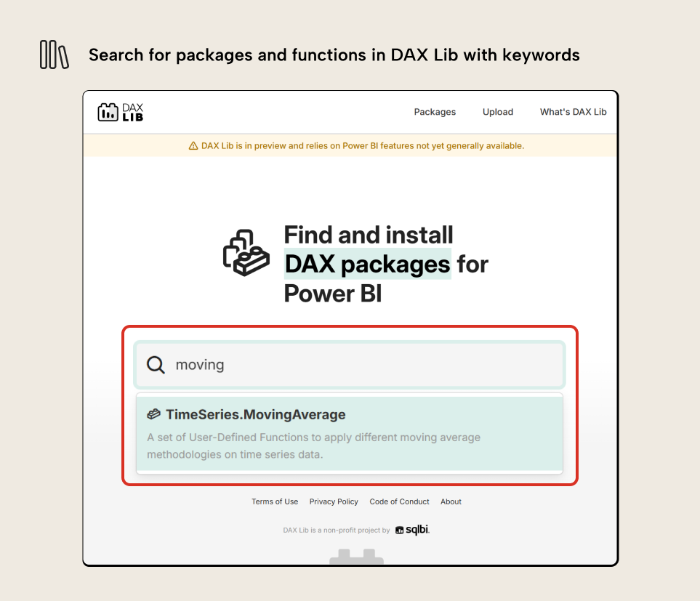Open the Packages menu item
Screen dimensions: 700x601
(435, 112)
